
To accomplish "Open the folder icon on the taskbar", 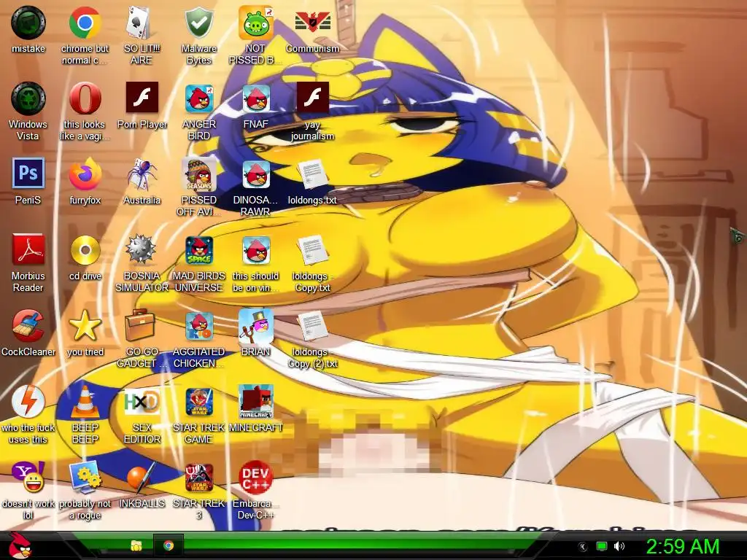I will tap(136, 545).
